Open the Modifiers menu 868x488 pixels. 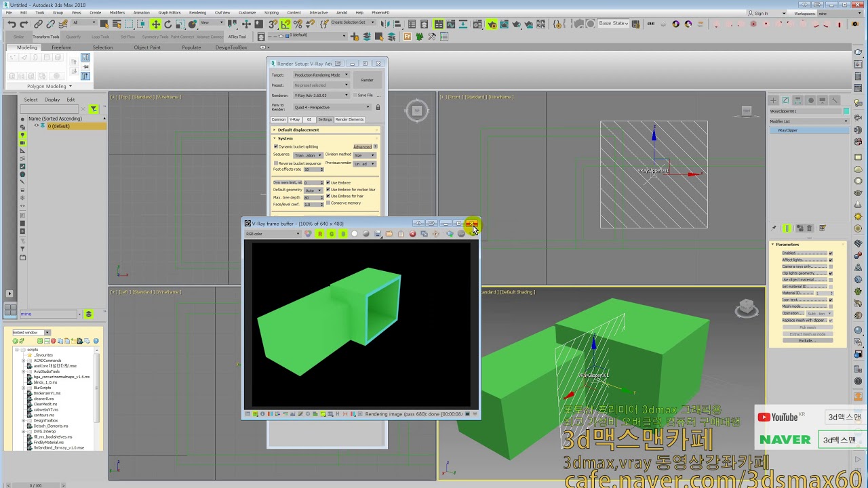point(117,12)
